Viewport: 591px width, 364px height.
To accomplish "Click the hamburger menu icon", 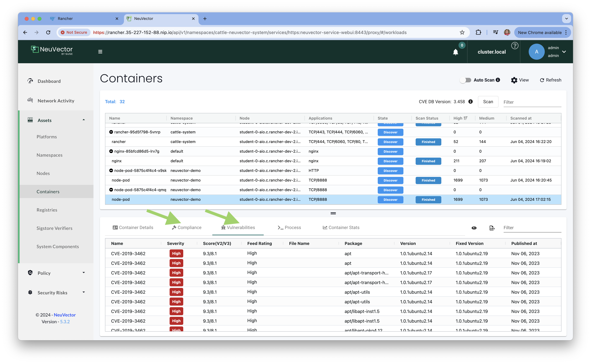I will point(100,52).
